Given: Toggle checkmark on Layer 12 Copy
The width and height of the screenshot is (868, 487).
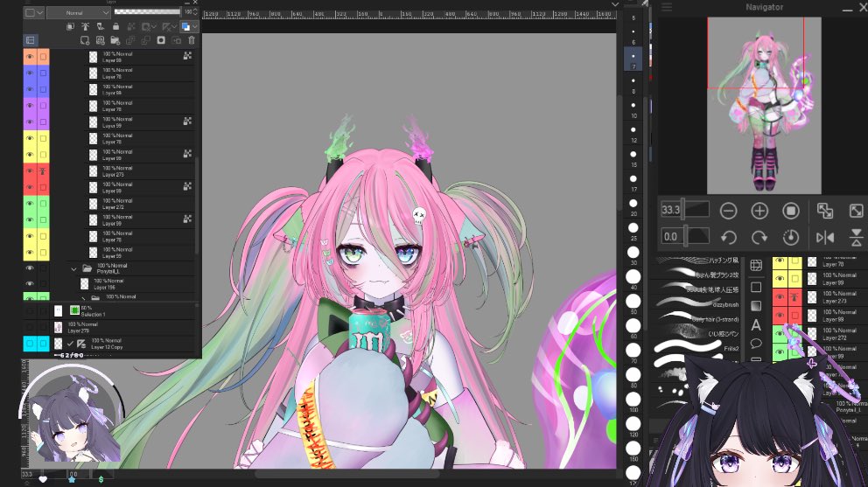Looking at the screenshot, I should point(70,344).
